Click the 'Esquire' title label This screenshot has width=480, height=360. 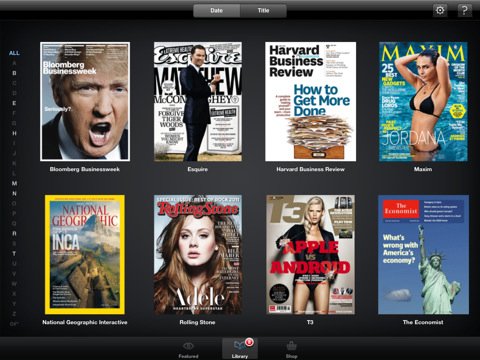pyautogui.click(x=198, y=169)
